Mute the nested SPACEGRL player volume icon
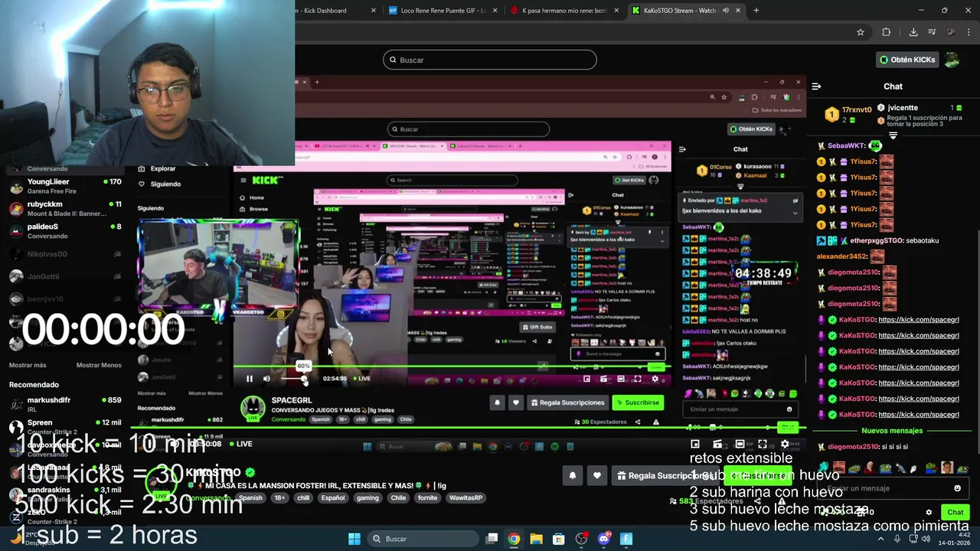Image resolution: width=980 pixels, height=551 pixels. click(x=266, y=378)
